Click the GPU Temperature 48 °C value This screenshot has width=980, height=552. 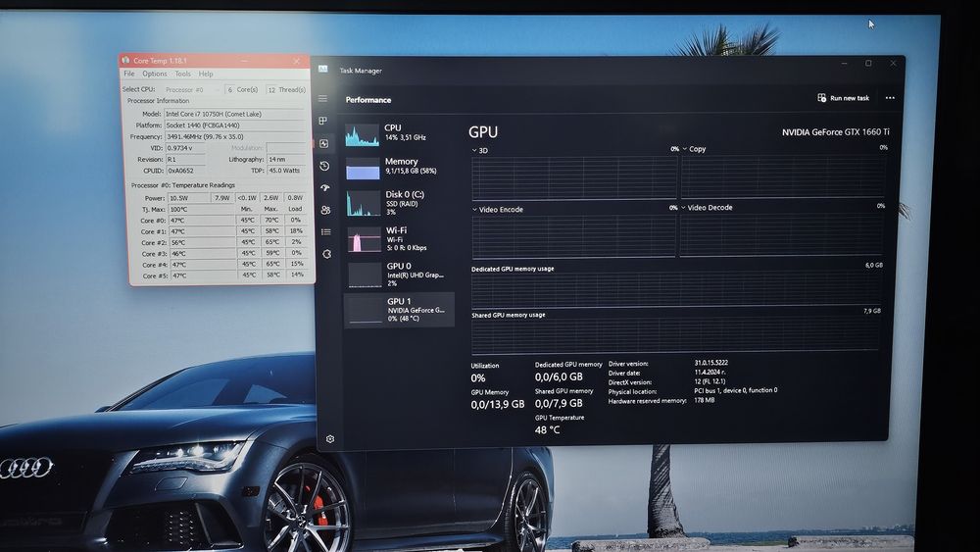click(x=547, y=430)
